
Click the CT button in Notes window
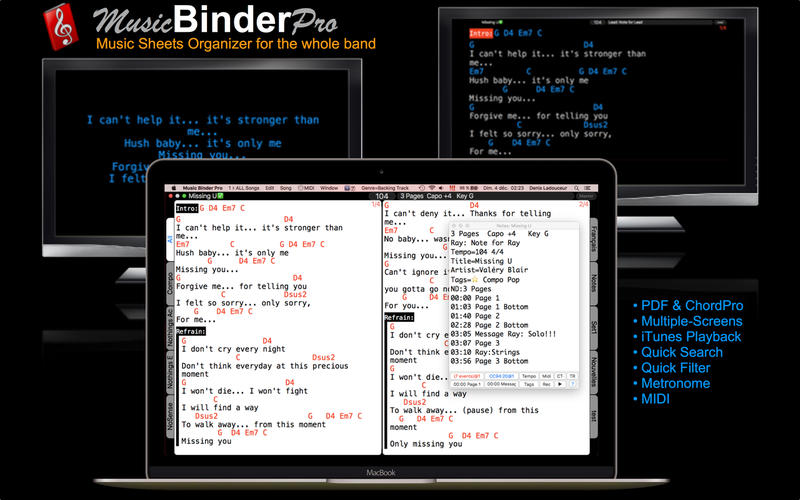click(560, 376)
